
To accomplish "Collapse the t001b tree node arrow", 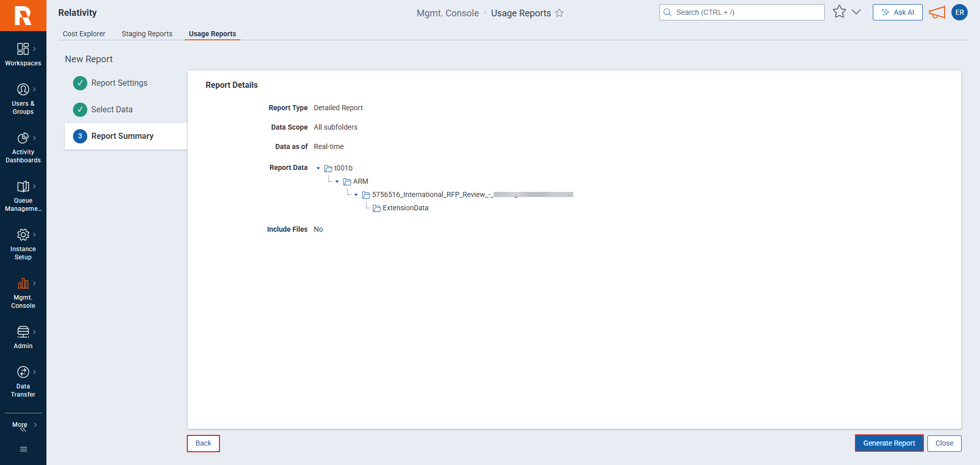I will tap(318, 168).
